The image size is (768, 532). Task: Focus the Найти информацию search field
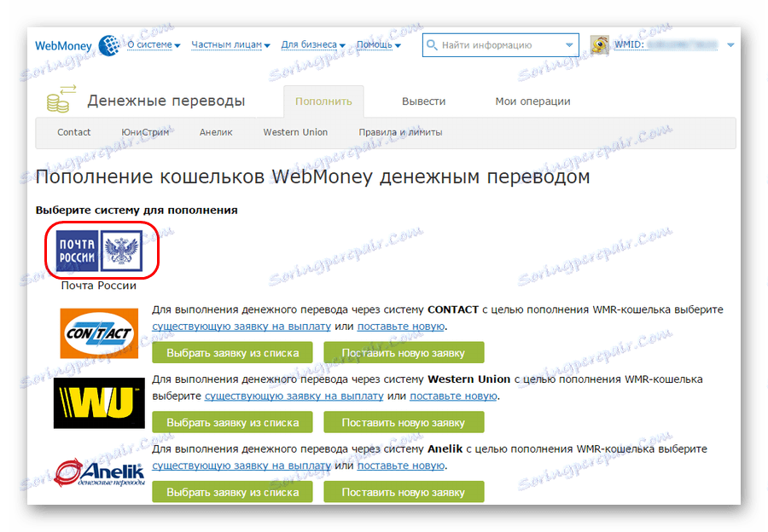[500, 45]
